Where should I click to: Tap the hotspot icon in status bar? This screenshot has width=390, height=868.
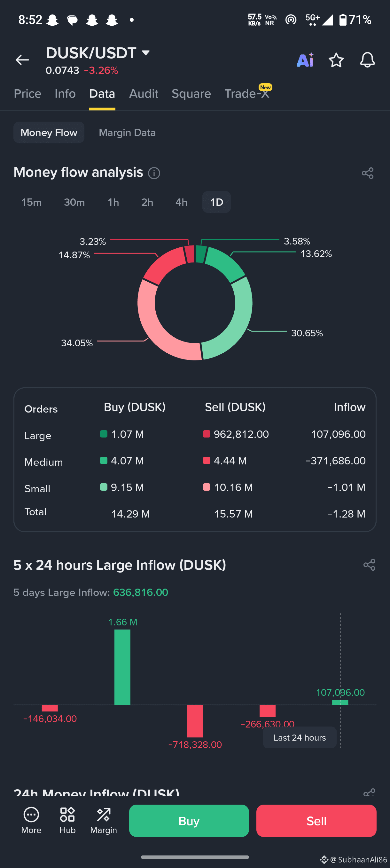click(291, 20)
